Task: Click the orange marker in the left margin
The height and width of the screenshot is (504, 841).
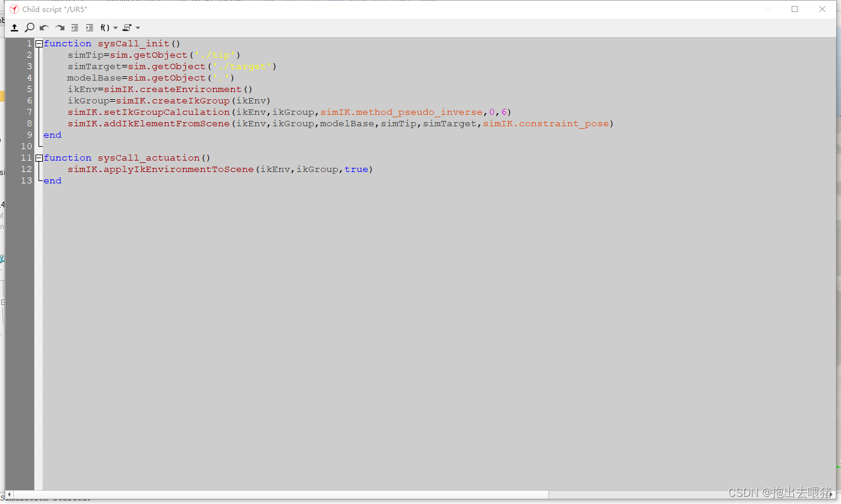Action: [x=2, y=96]
